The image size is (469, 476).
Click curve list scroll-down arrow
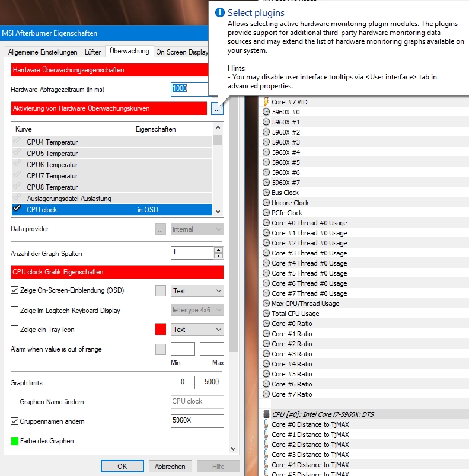click(218, 211)
